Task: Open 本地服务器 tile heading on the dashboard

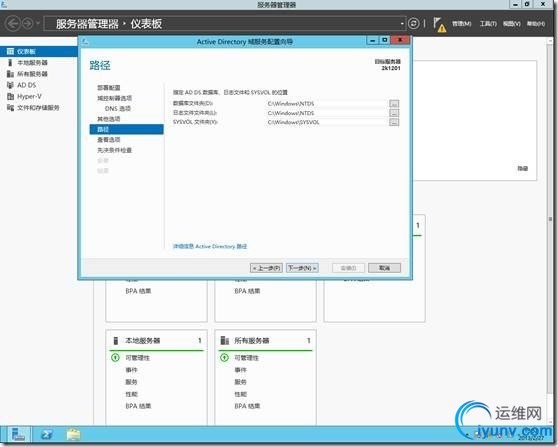Action: pyautogui.click(x=143, y=341)
